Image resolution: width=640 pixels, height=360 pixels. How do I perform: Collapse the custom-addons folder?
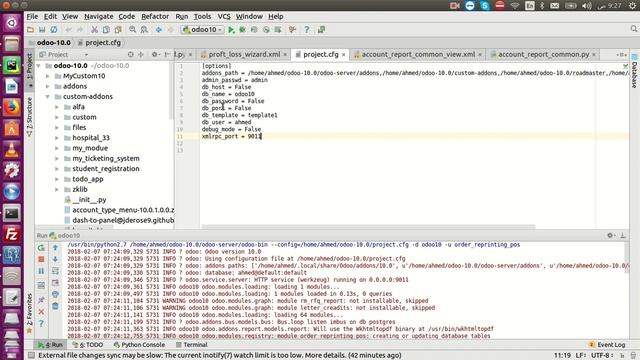click(48, 97)
